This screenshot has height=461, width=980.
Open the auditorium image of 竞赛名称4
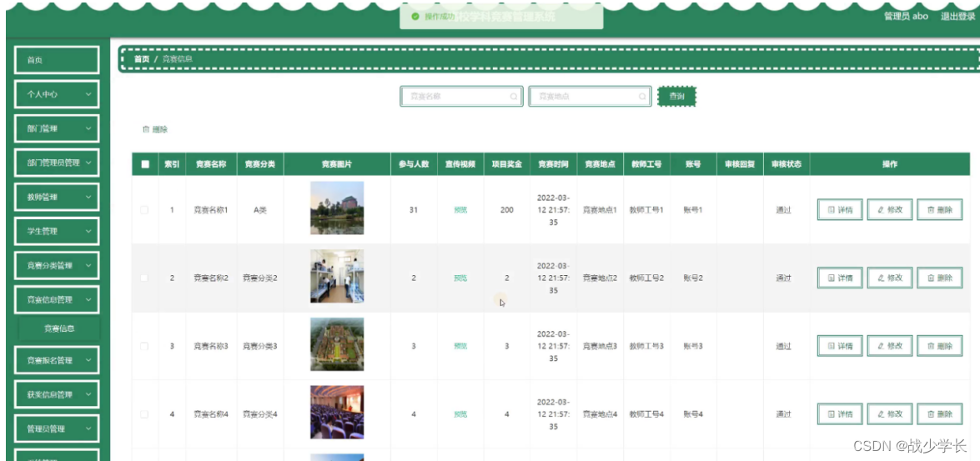tap(337, 413)
